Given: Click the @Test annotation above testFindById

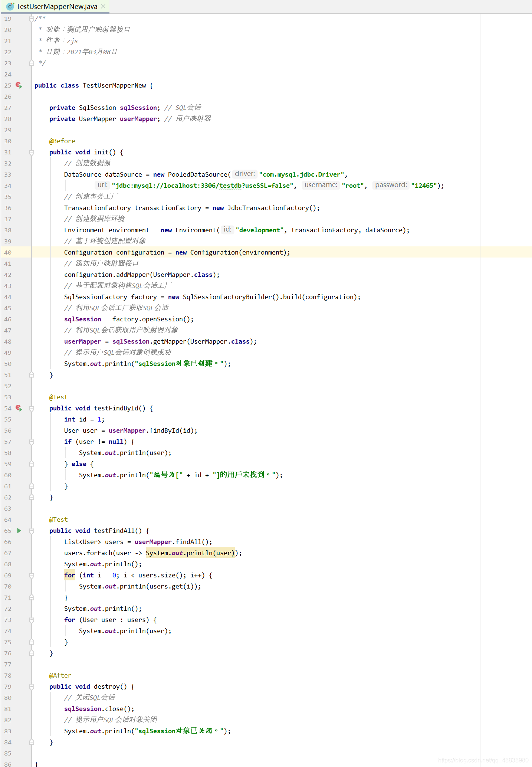Looking at the screenshot, I should click(59, 397).
